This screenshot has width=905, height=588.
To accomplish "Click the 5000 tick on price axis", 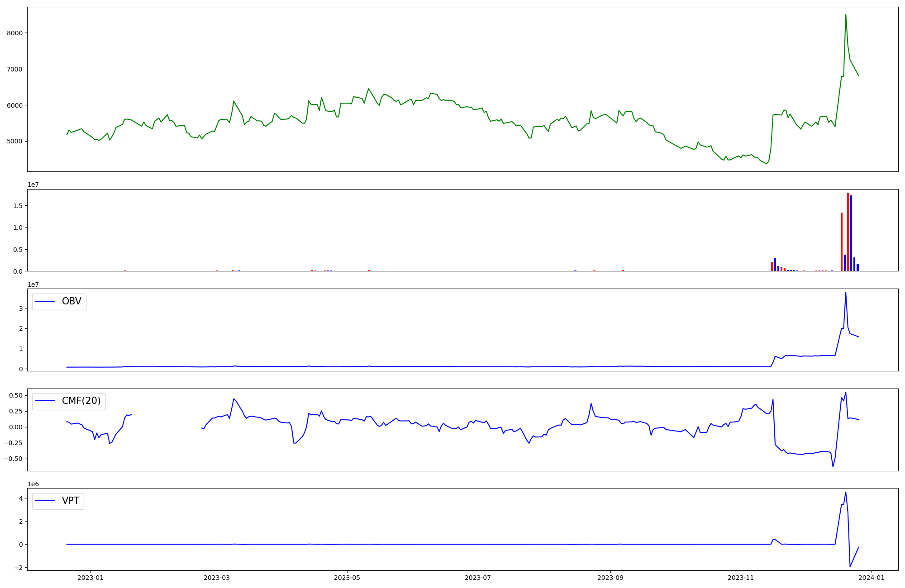I will (x=14, y=142).
